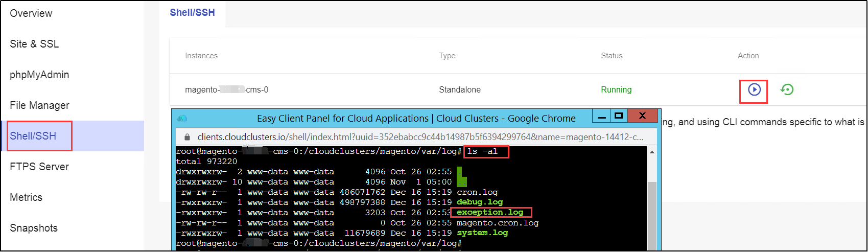868x252 pixels.
Task: Maximize the Cloud Clusters popup window
Action: [x=619, y=116]
